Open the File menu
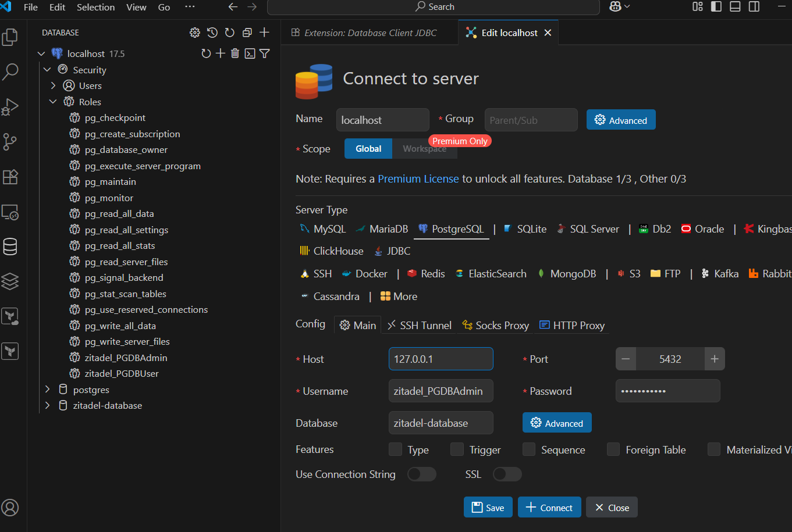This screenshot has width=792, height=532. click(x=31, y=7)
